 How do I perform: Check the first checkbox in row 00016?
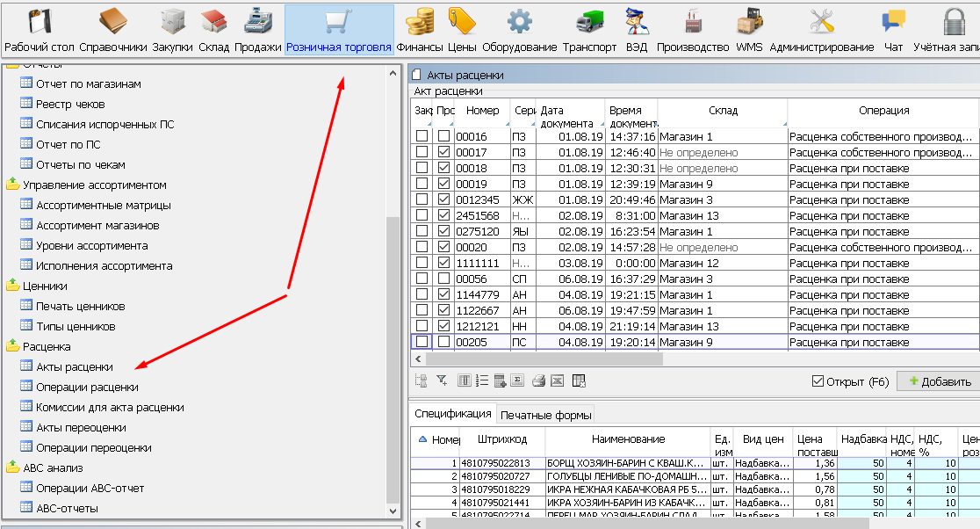click(422, 137)
